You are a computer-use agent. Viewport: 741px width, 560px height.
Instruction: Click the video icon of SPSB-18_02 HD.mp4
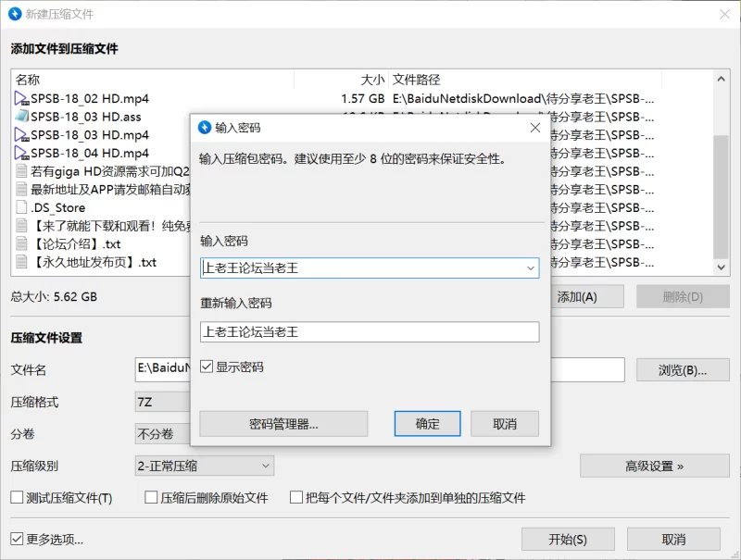(21, 98)
